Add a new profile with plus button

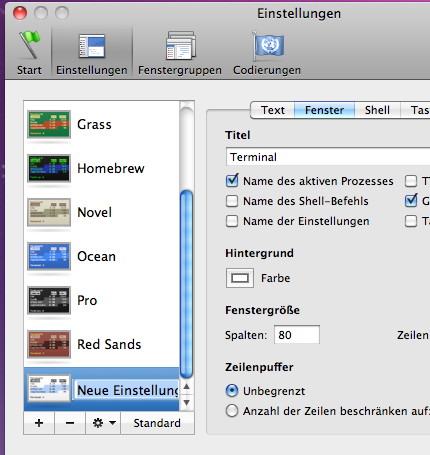[39, 423]
